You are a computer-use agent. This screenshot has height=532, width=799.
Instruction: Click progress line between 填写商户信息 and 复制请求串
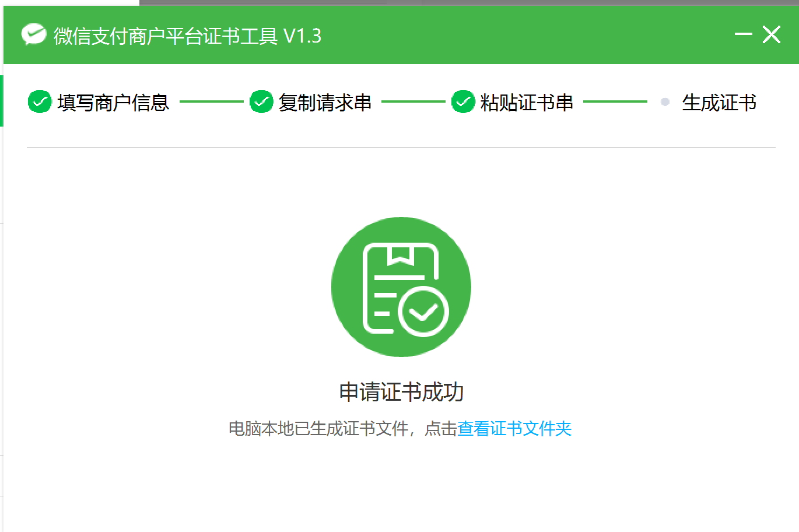pyautogui.click(x=211, y=101)
